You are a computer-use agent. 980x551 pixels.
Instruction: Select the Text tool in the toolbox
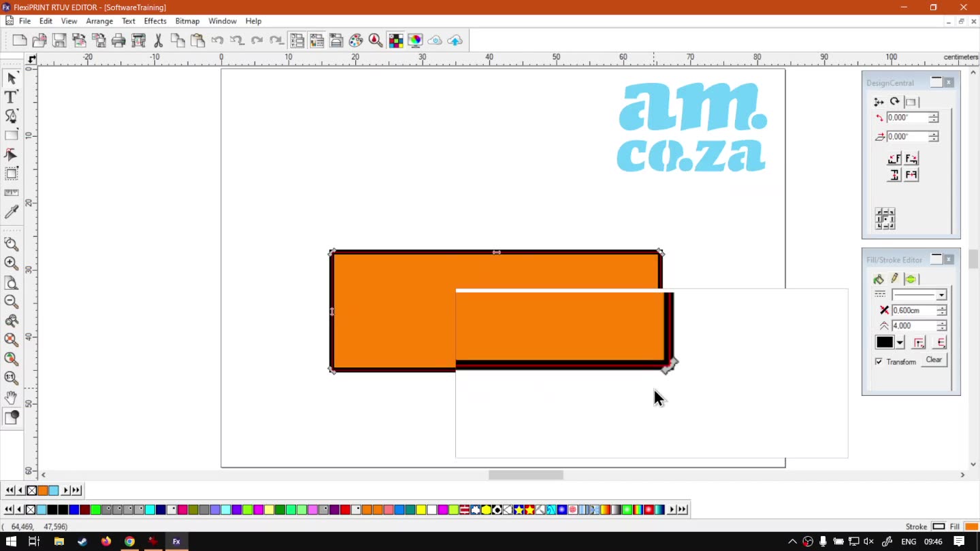[11, 97]
